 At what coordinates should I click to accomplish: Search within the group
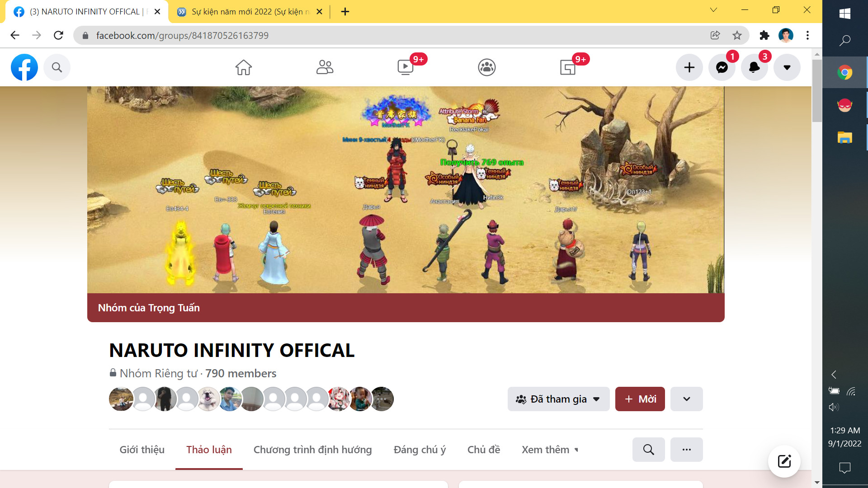coord(648,450)
